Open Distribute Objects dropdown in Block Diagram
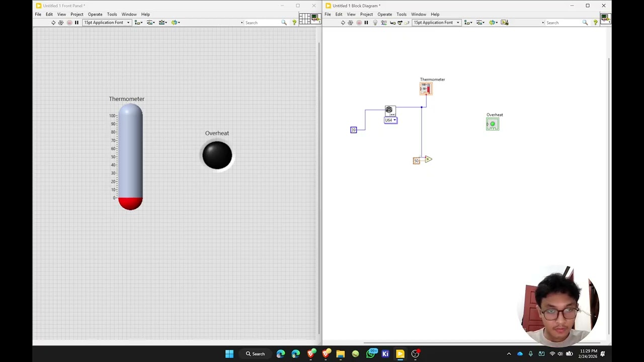This screenshot has width=644, height=362. pyautogui.click(x=480, y=23)
